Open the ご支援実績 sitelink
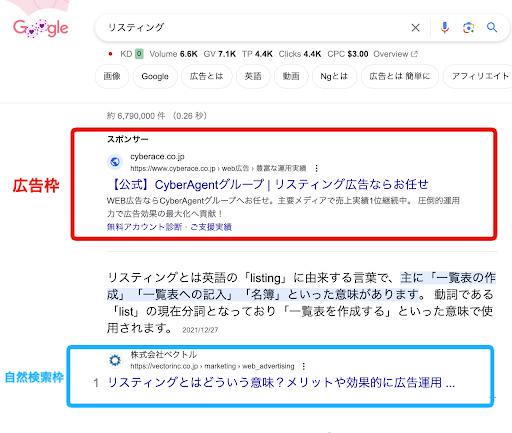This screenshot has height=433, width=512. 211,227
